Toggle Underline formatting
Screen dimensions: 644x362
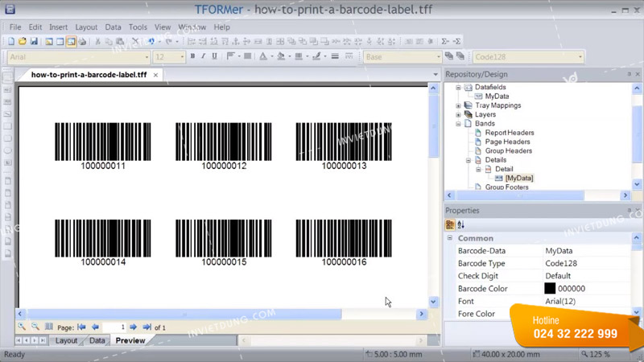pyautogui.click(x=214, y=56)
